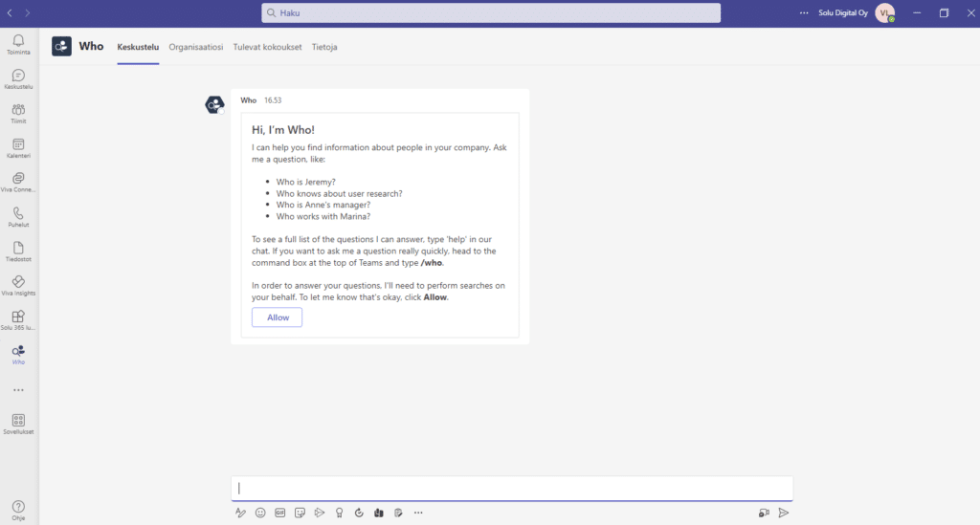The image size is (980, 525).
Task: Open the Ohje help button
Action: coord(18,509)
